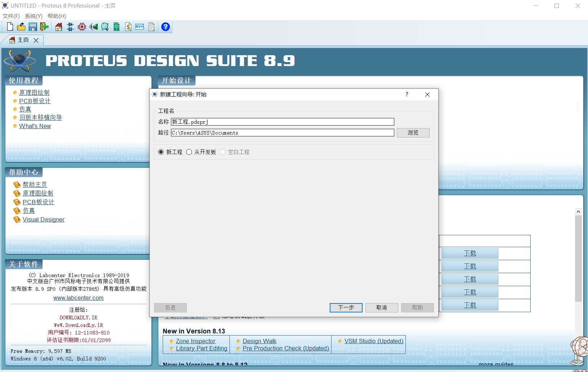Screen dimensions: 588x372
Task: Launch the 3D Visualizer icon
Action: (x=93, y=27)
